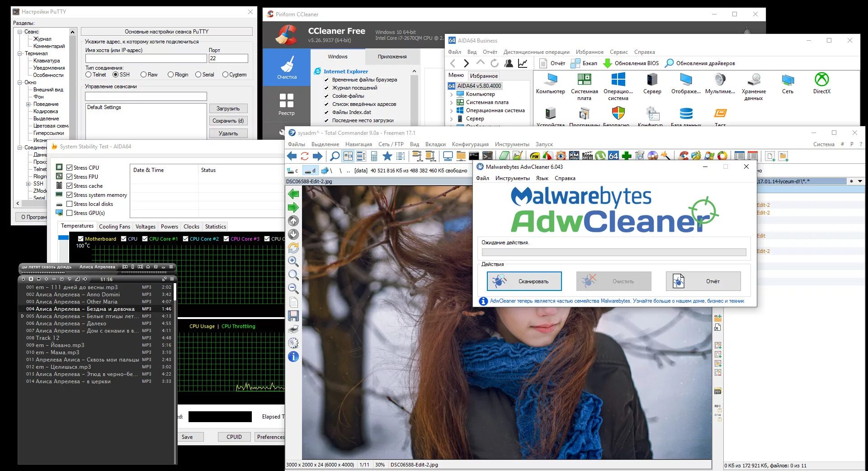Image resolution: width=868 pixels, height=471 pixels.
Task: Collapse the Сеанс tree node in PuTTY
Action: [20, 32]
